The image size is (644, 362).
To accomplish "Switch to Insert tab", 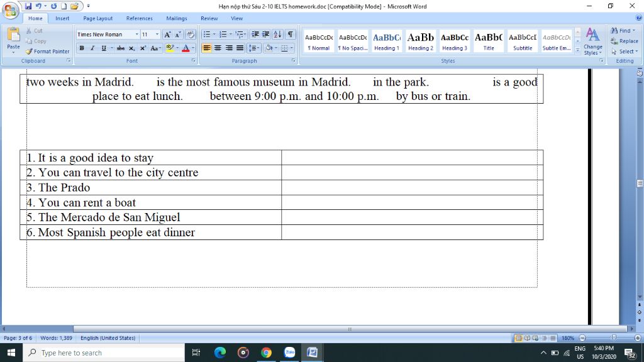I will 62,18.
